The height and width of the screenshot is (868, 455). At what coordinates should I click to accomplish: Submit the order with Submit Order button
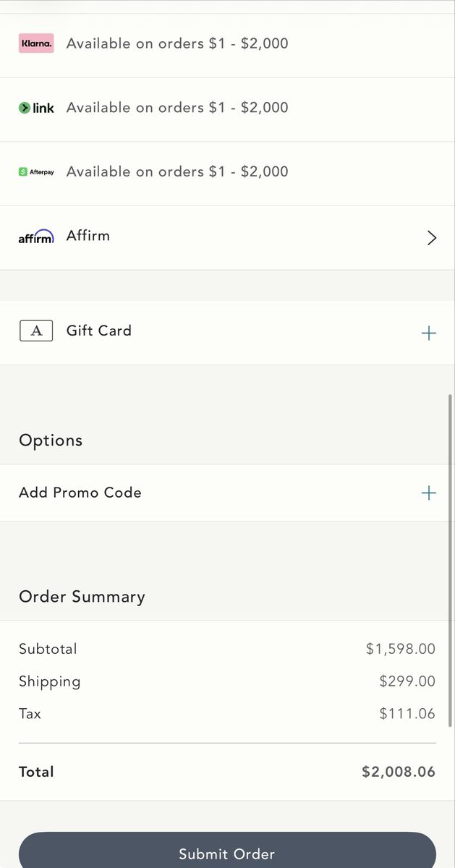coord(227,851)
